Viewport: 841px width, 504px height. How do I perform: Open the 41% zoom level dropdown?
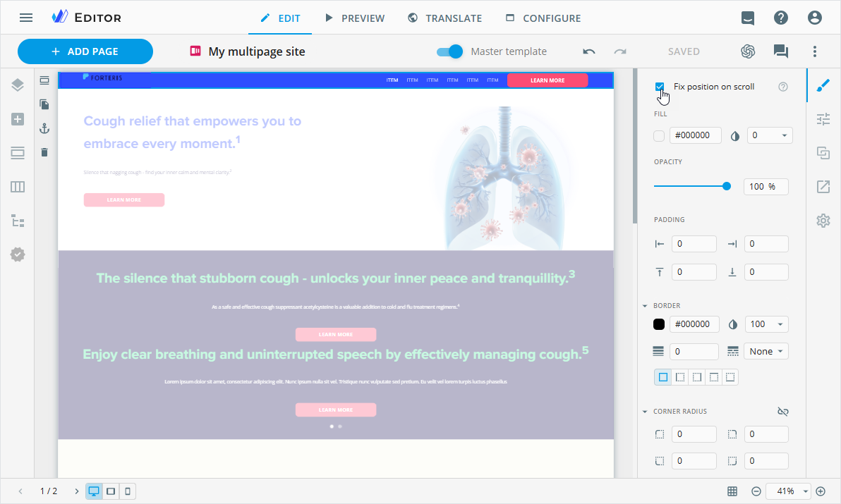pyautogui.click(x=789, y=491)
